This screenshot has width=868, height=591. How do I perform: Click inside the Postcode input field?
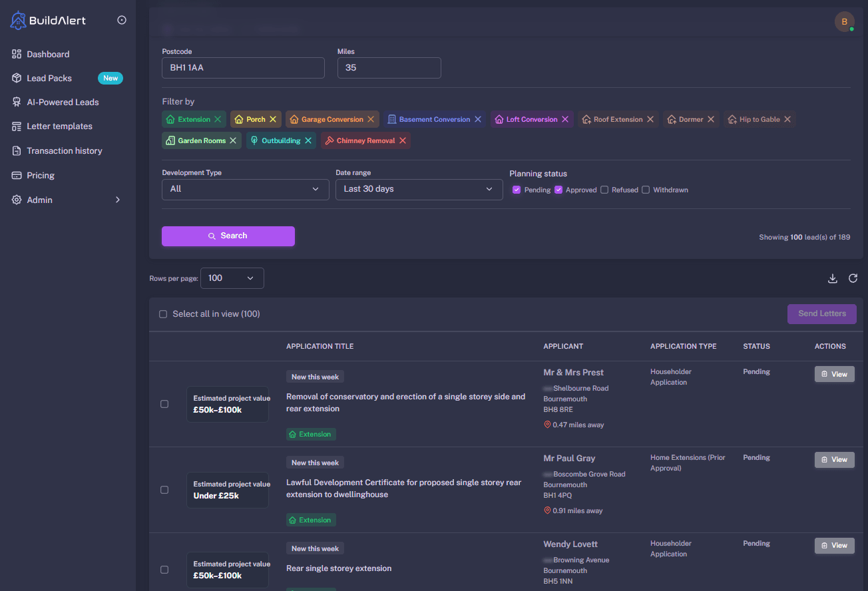pos(243,68)
